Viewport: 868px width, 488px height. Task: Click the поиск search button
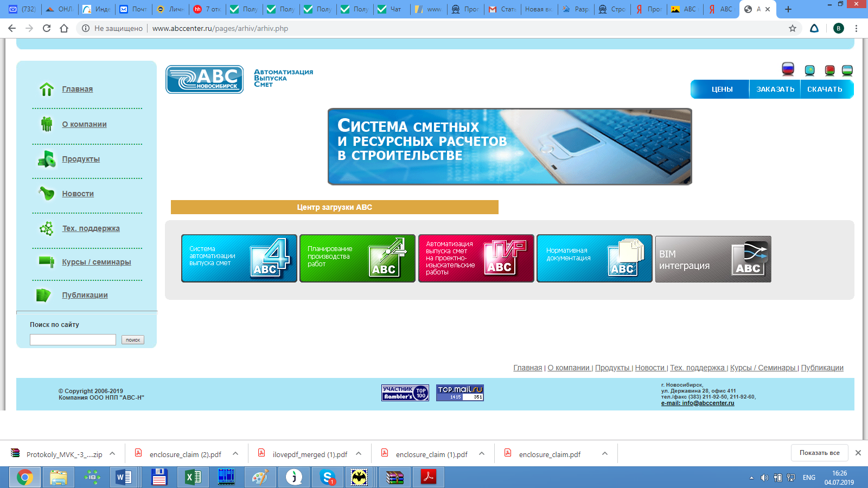(x=133, y=340)
